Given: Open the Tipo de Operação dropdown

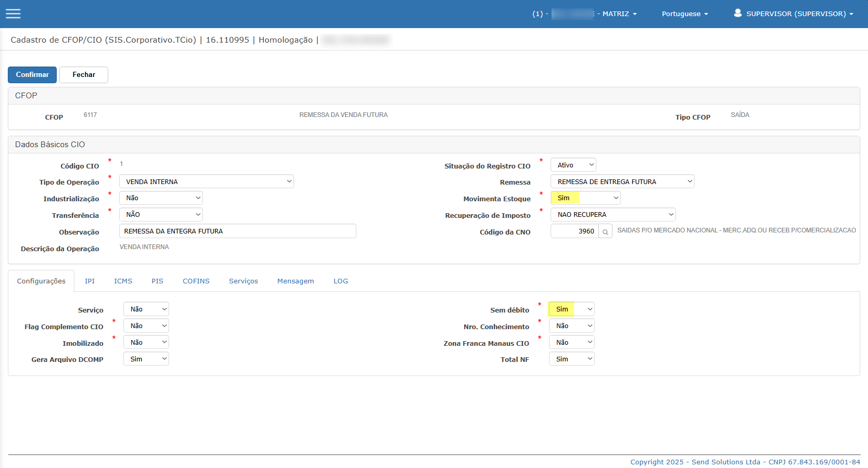Looking at the screenshot, I should (207, 181).
